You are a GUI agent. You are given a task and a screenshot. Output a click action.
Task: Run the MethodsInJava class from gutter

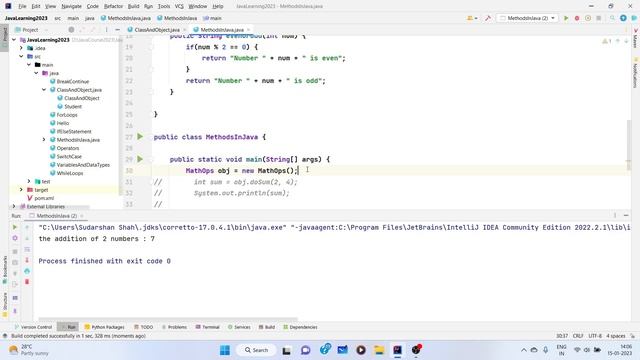pyautogui.click(x=140, y=137)
